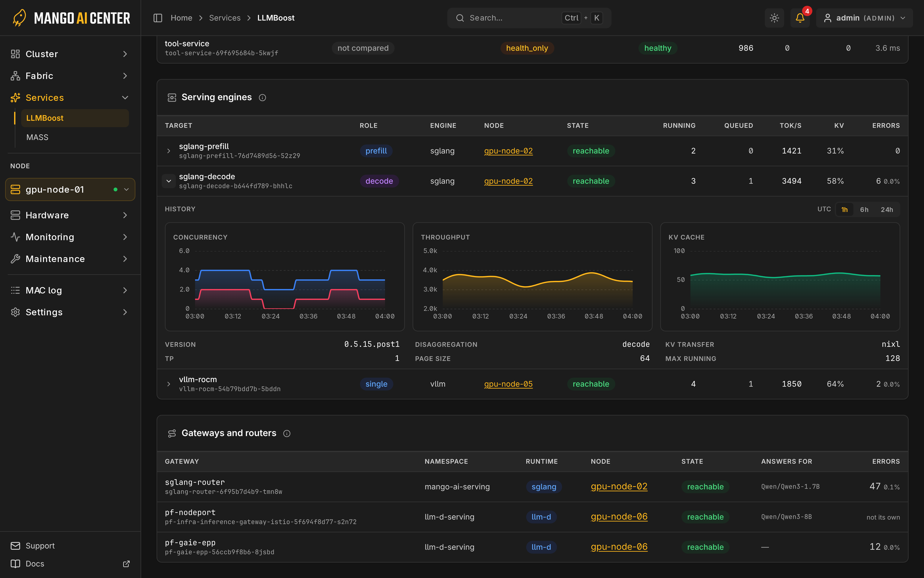Click the decode role badge
This screenshot has height=578, width=924.
coord(379,181)
